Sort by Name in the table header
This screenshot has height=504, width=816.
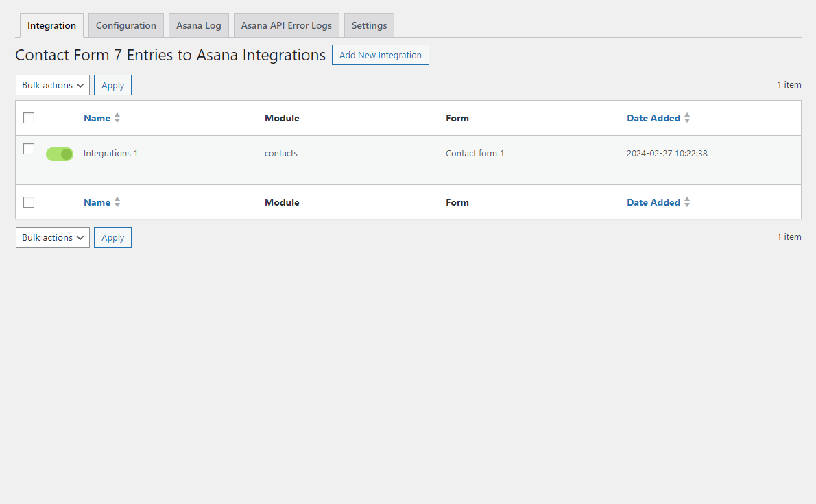click(x=97, y=118)
